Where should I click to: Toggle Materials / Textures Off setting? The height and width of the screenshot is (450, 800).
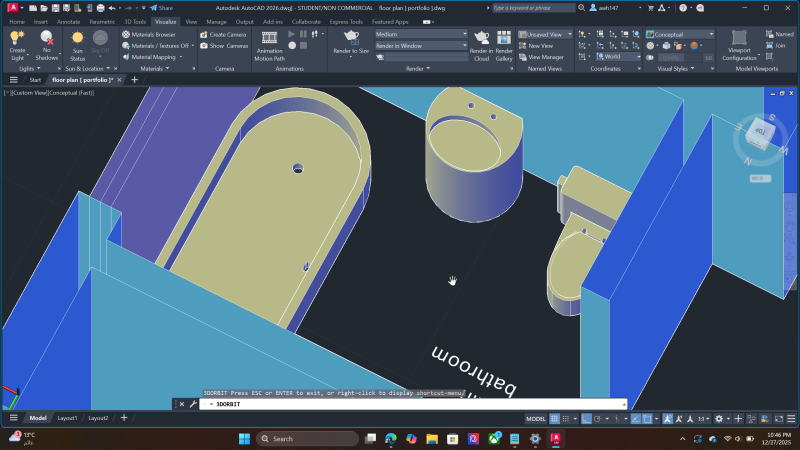(159, 46)
